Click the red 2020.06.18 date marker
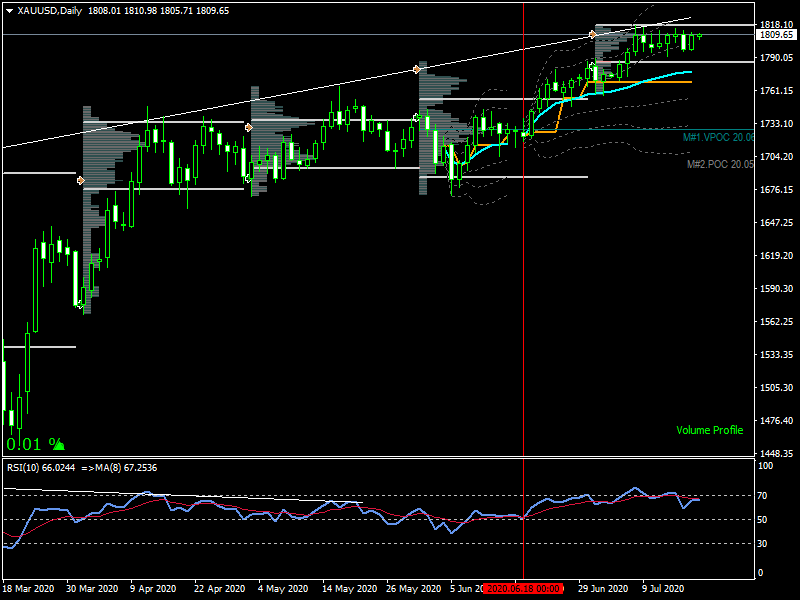Viewport: 800px width, 600px height. point(524,588)
